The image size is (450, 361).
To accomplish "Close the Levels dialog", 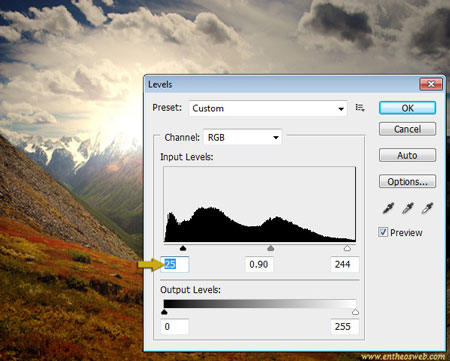I will 431,84.
